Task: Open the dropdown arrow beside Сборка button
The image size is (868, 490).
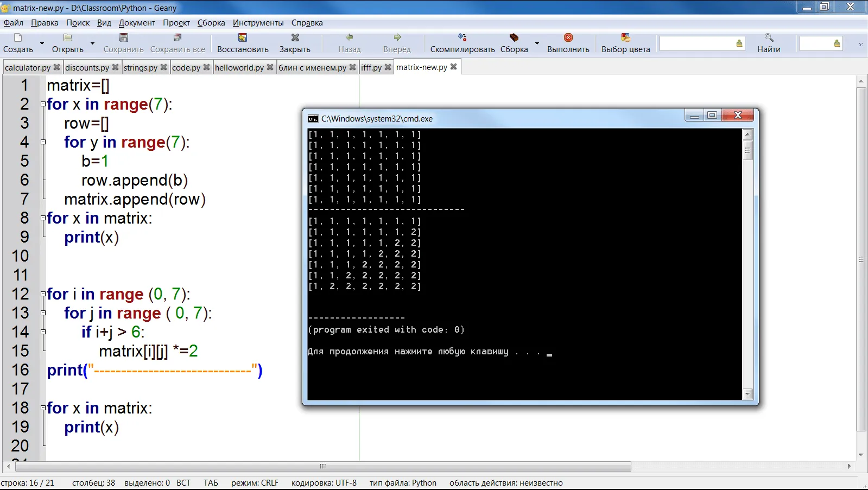Action: pyautogui.click(x=537, y=43)
